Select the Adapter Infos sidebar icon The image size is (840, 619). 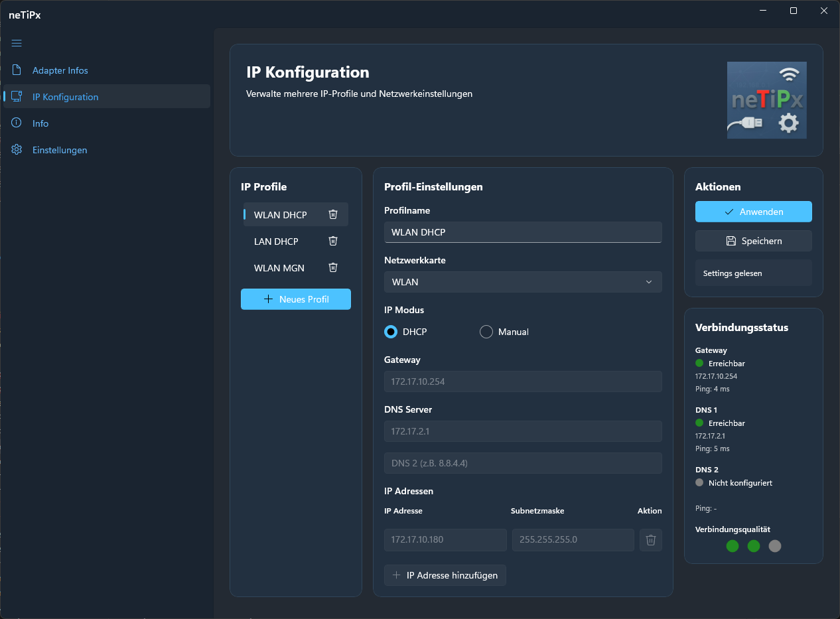(16, 70)
